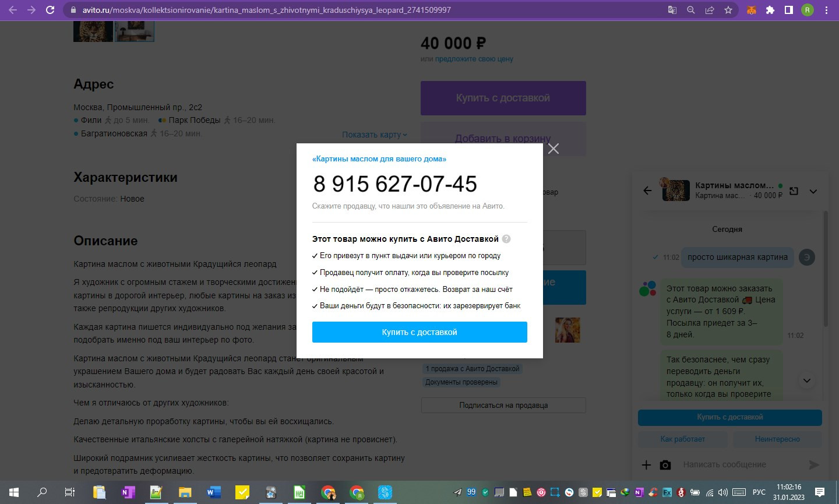Go back in the chat panel
The height and width of the screenshot is (504, 839).
647,191
